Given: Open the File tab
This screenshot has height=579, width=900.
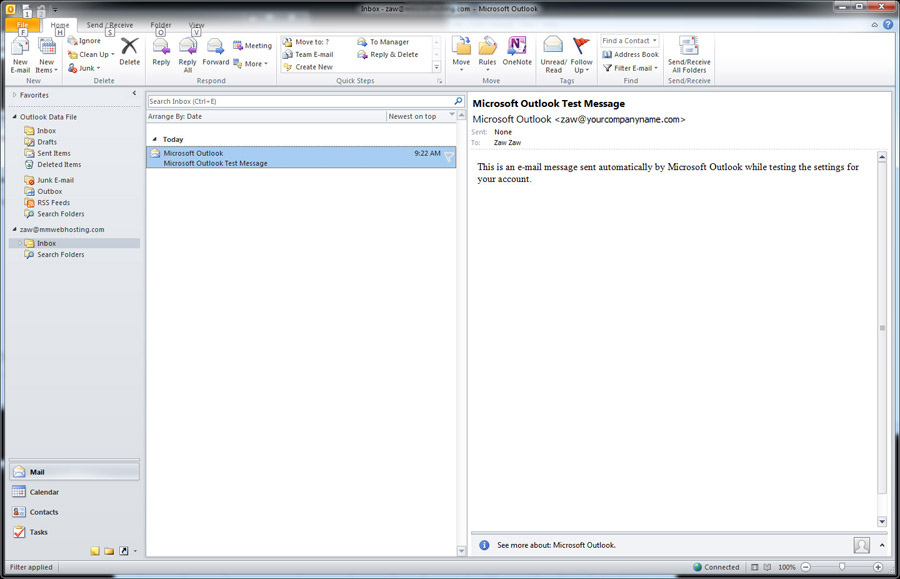Looking at the screenshot, I should pyautogui.click(x=22, y=25).
